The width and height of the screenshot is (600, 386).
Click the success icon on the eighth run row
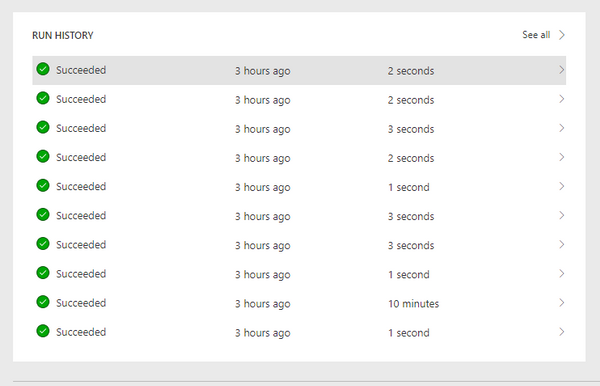43,273
